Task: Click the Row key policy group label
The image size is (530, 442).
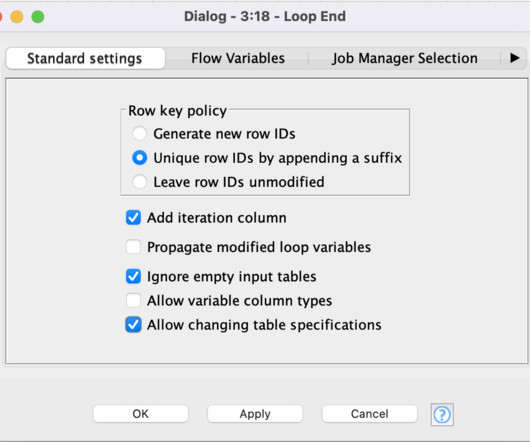Action: tap(177, 110)
